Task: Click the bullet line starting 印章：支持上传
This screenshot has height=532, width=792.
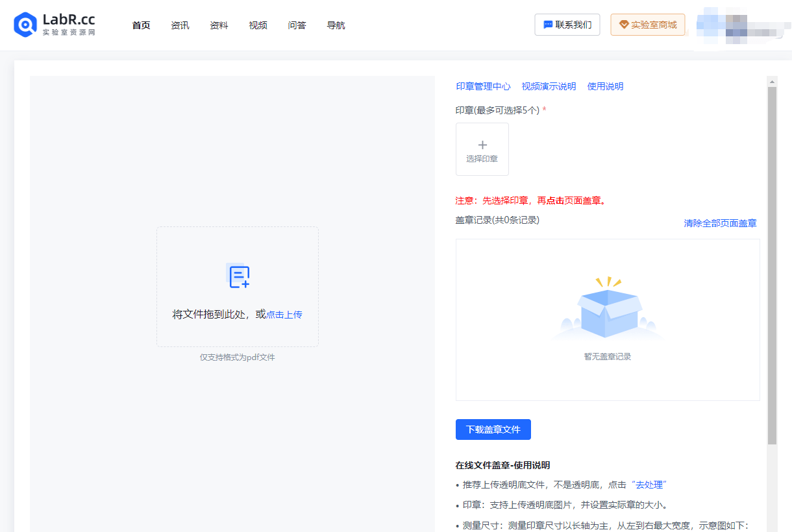Action: (562, 505)
